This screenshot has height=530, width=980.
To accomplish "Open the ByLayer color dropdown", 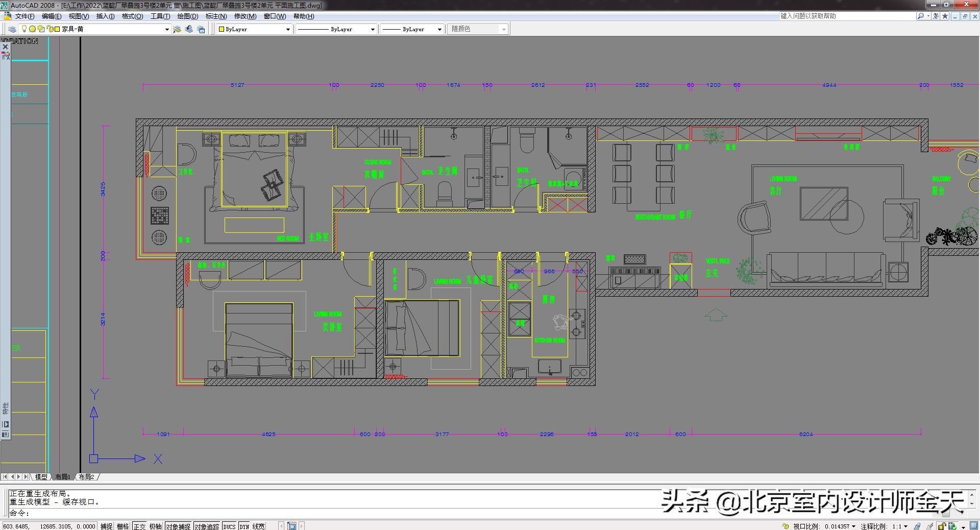I will click(287, 30).
